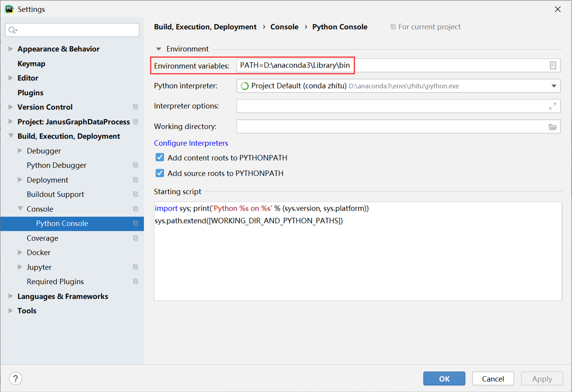
Task: Browse for a working directory
Action: pyautogui.click(x=553, y=126)
